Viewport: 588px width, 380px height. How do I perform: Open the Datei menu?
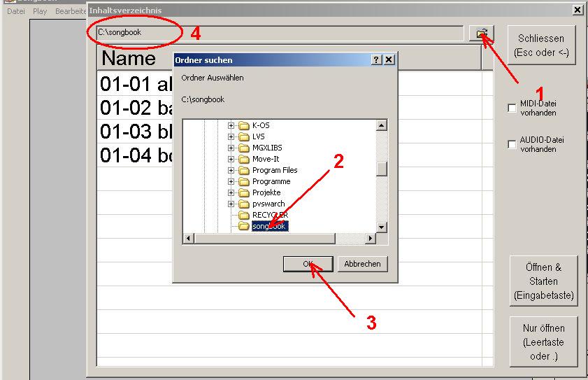(x=16, y=11)
